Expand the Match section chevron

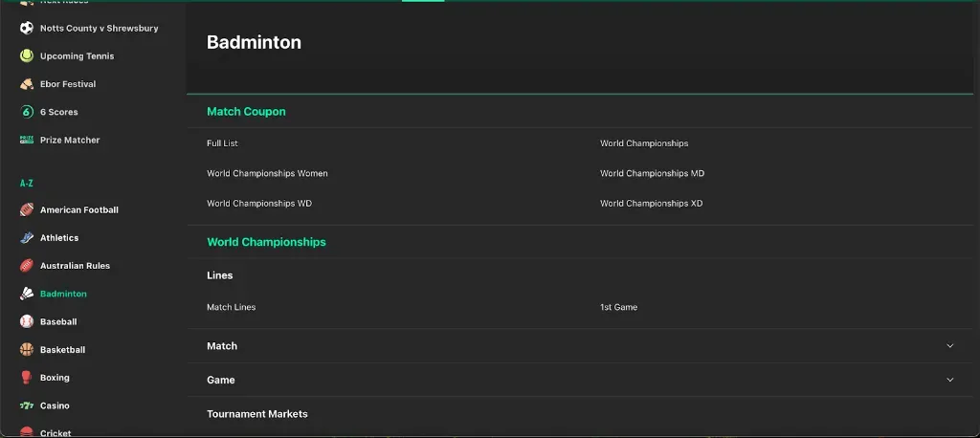point(949,346)
